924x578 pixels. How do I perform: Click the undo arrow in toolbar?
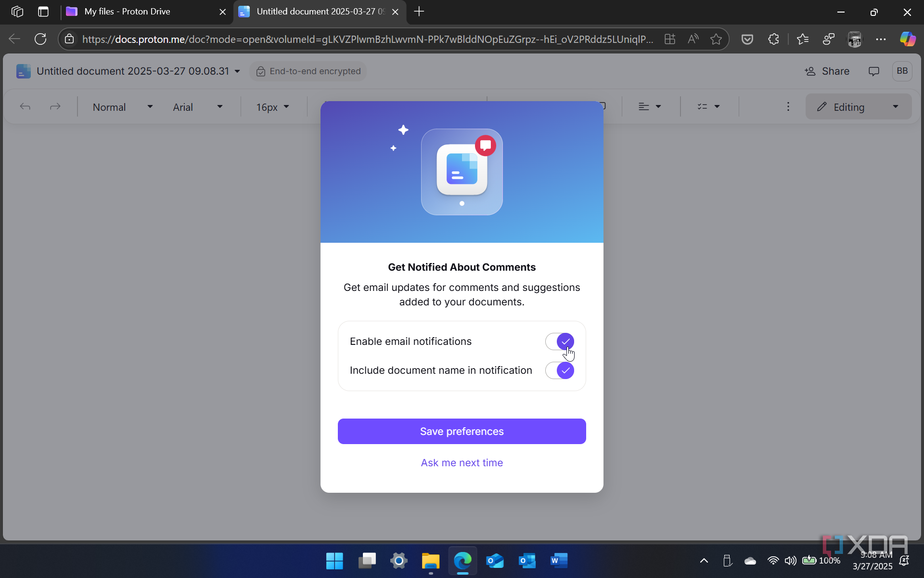point(25,107)
